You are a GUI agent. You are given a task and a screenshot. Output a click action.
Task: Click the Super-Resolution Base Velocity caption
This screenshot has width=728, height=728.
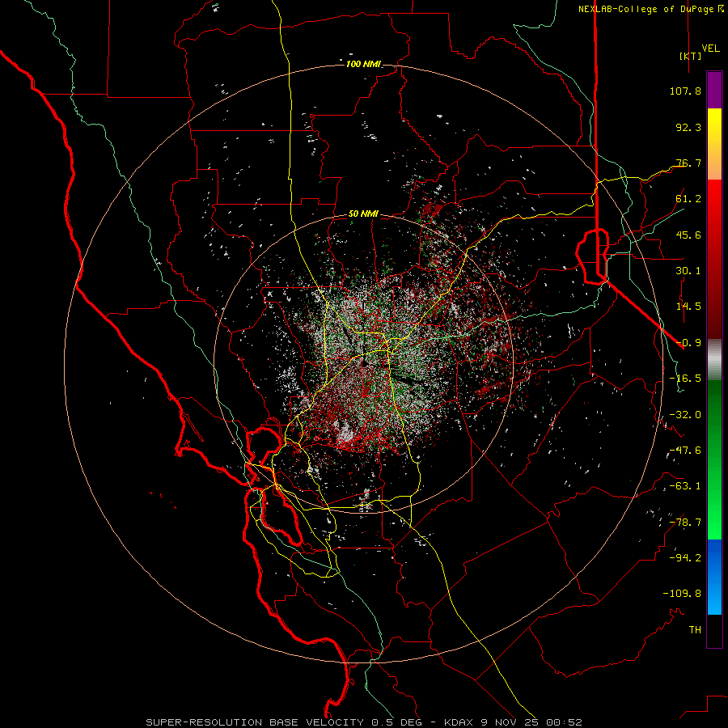[x=363, y=722]
